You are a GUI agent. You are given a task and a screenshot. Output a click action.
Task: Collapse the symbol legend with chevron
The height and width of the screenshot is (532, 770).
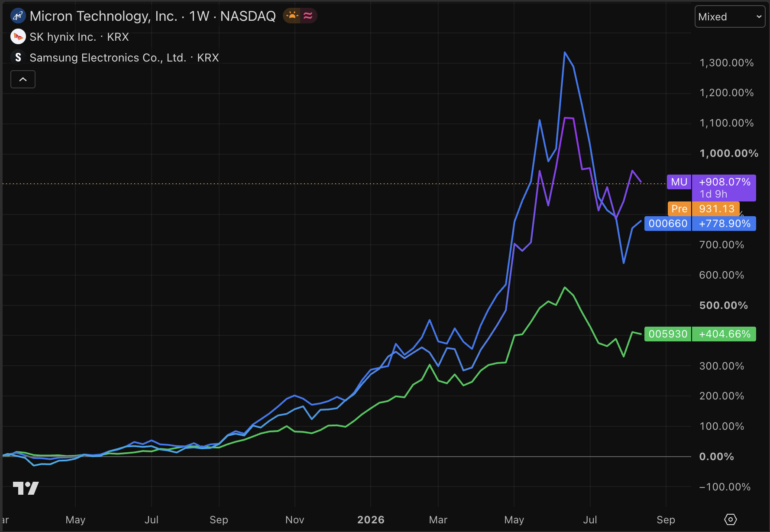[x=23, y=79]
